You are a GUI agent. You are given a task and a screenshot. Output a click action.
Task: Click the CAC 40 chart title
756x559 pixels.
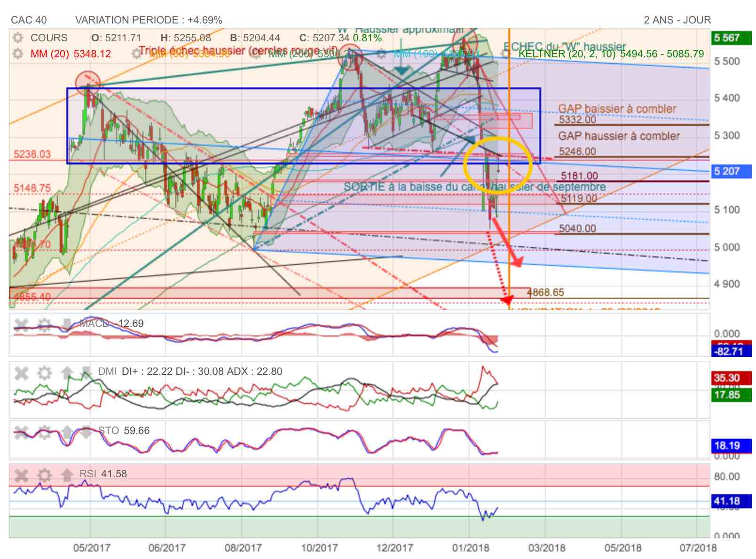tap(29, 20)
